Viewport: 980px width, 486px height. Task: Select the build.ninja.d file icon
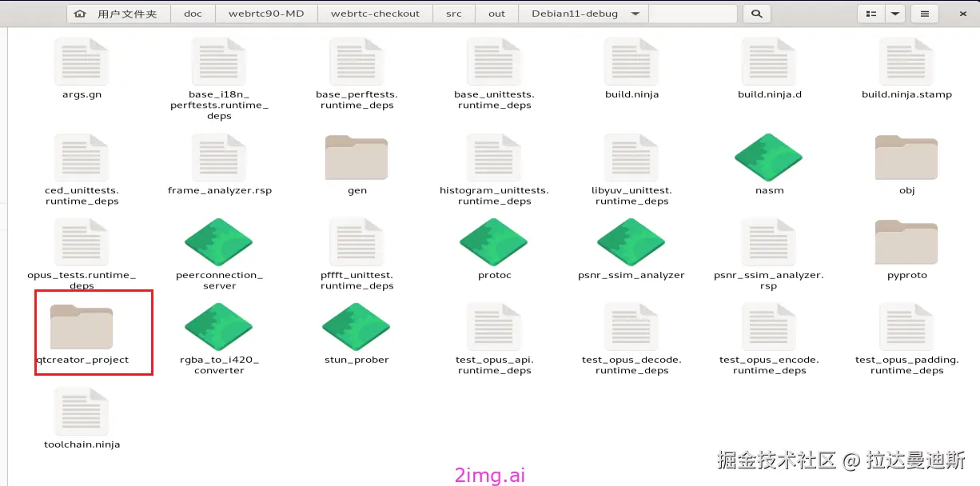point(769,62)
